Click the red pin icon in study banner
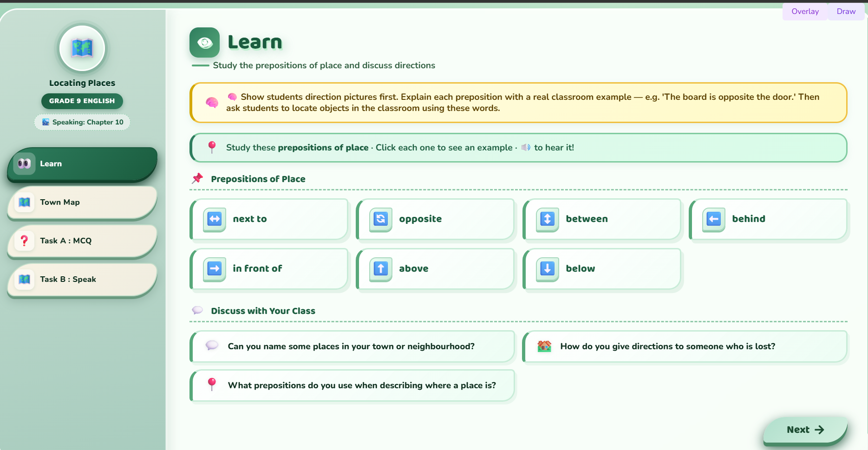 coord(212,147)
